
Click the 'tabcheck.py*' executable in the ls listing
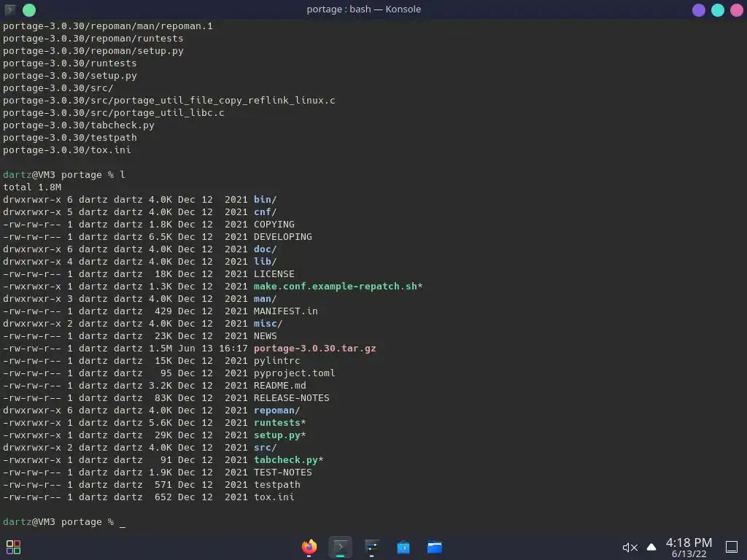(x=288, y=459)
